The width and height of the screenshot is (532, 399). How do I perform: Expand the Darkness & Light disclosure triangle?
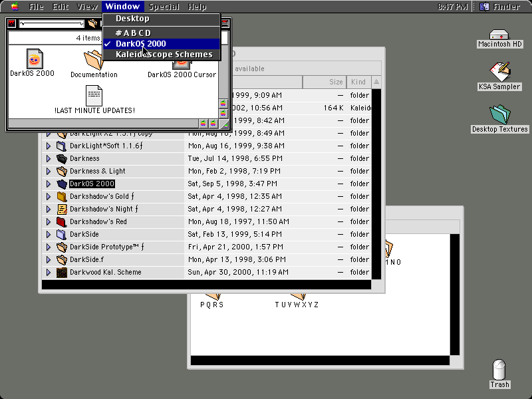coord(48,171)
